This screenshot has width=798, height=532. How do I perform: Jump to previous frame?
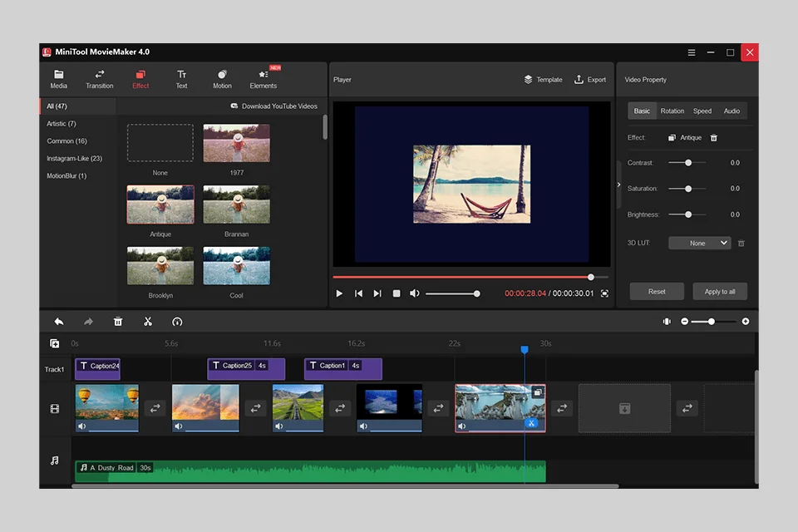tap(358, 293)
